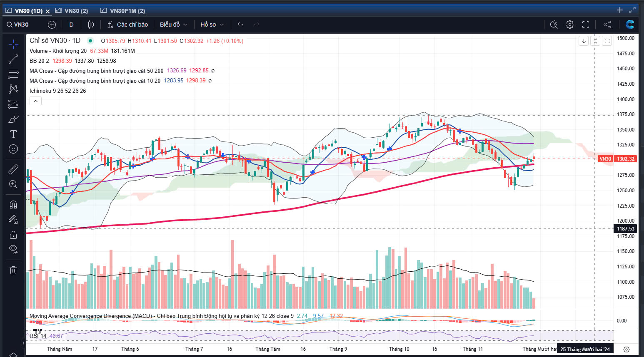
Task: Click the undo arrow in toolbar
Action: click(240, 25)
